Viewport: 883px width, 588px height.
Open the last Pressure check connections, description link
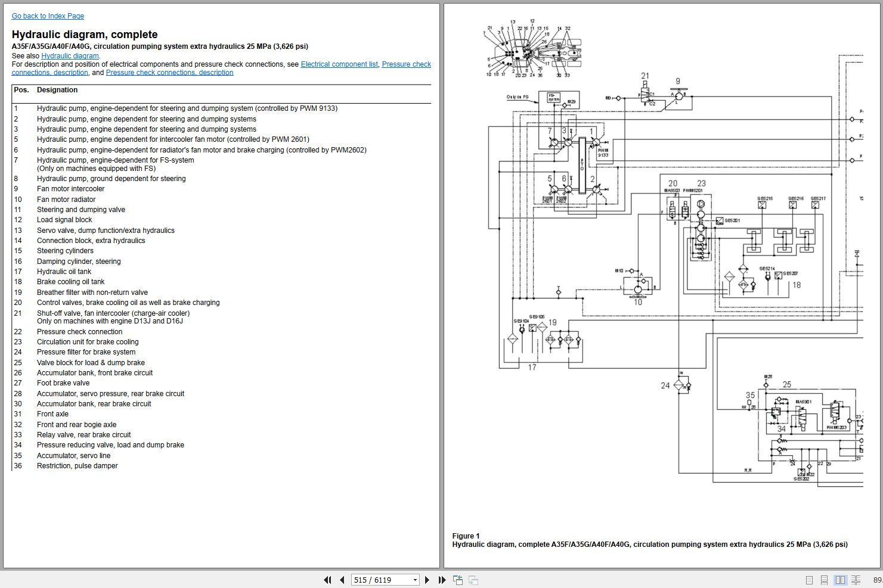pyautogui.click(x=169, y=73)
